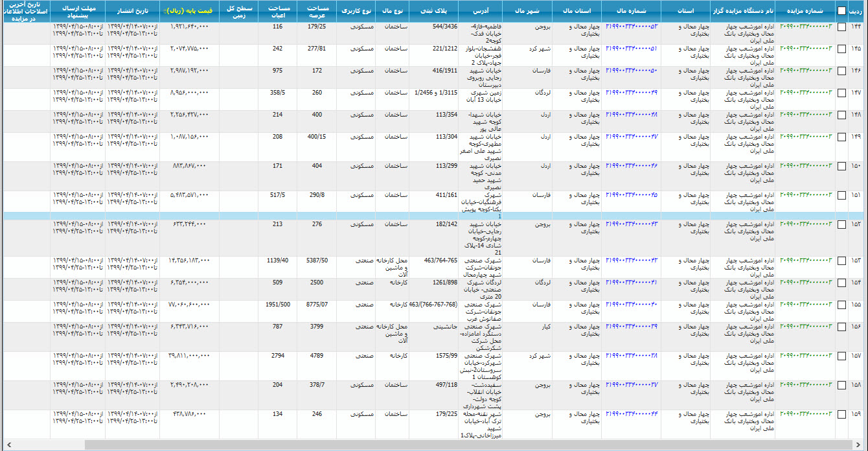The height and width of the screenshot is (451, 868).
Task: Click the نوع کاربری column header
Action: [355, 12]
